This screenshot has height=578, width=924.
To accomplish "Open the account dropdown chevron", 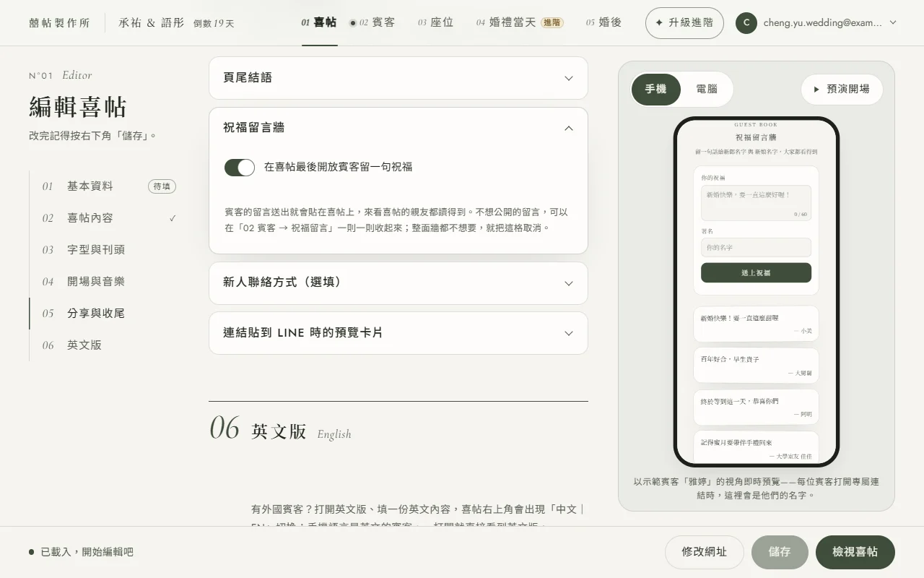I will click(893, 22).
